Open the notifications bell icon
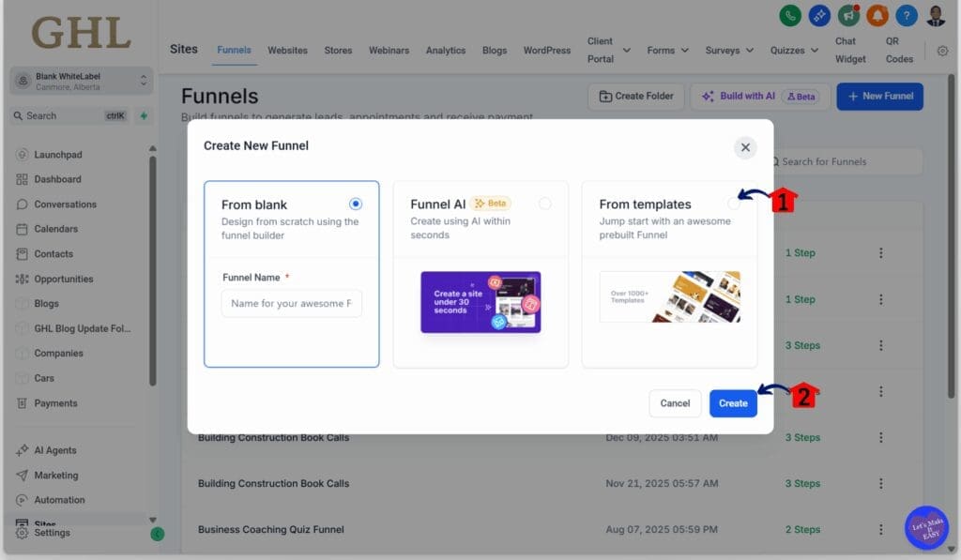961x560 pixels. click(878, 15)
